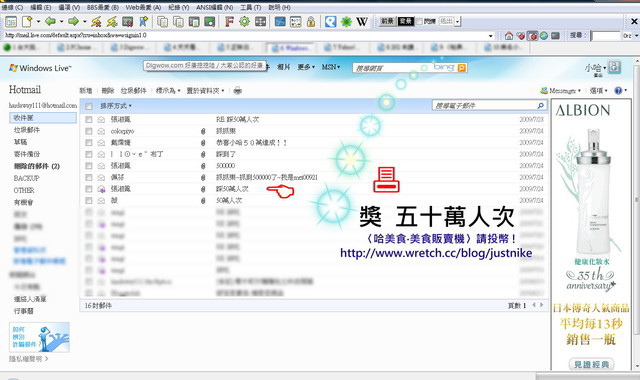
Task: Check the box for colorpiyo message
Action: tap(89, 131)
